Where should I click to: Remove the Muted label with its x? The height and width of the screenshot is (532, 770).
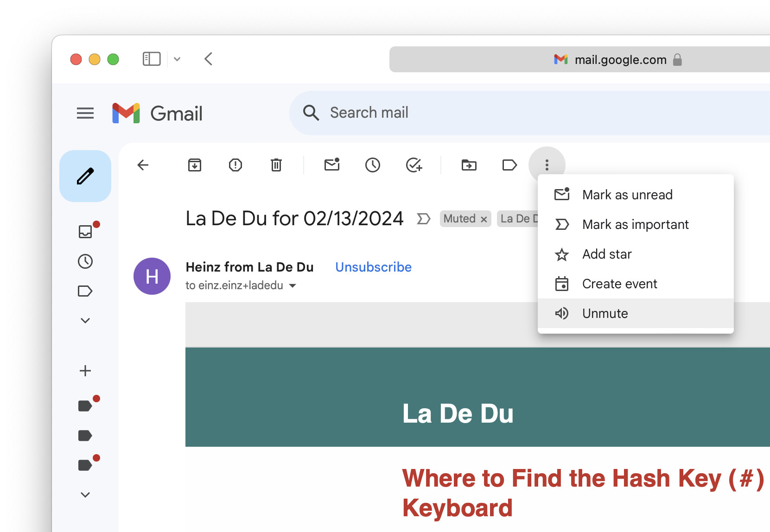click(x=484, y=219)
